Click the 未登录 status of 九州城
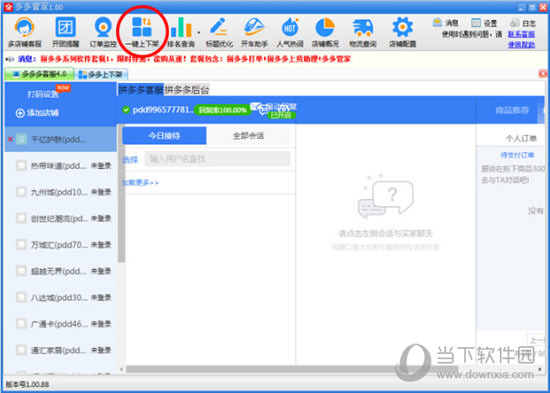550x393 pixels. coord(101,192)
